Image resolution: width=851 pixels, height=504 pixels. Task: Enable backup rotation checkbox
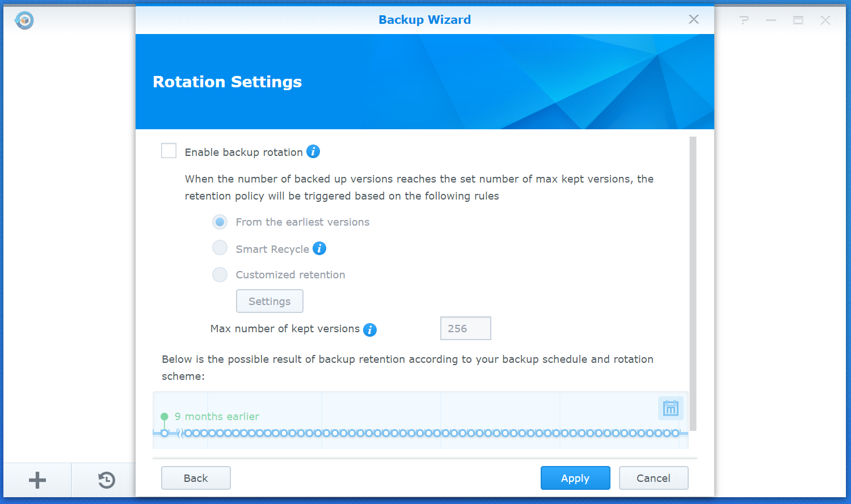point(169,151)
